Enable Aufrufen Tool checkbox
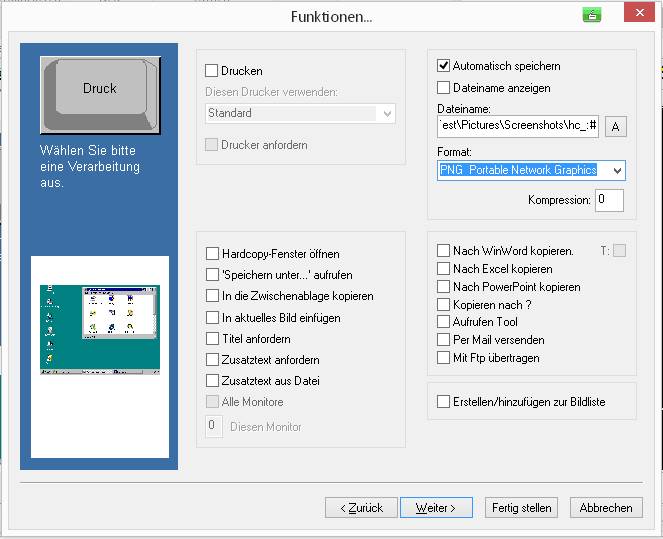 click(443, 322)
